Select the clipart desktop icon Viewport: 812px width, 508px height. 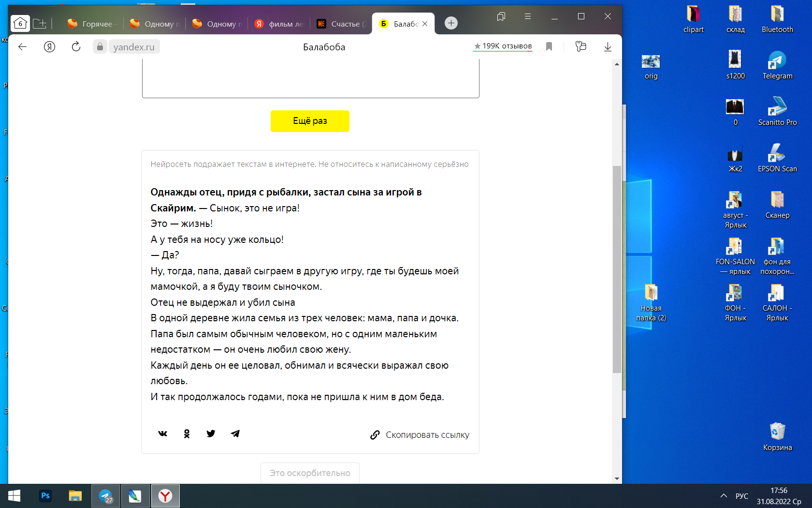coord(694,19)
